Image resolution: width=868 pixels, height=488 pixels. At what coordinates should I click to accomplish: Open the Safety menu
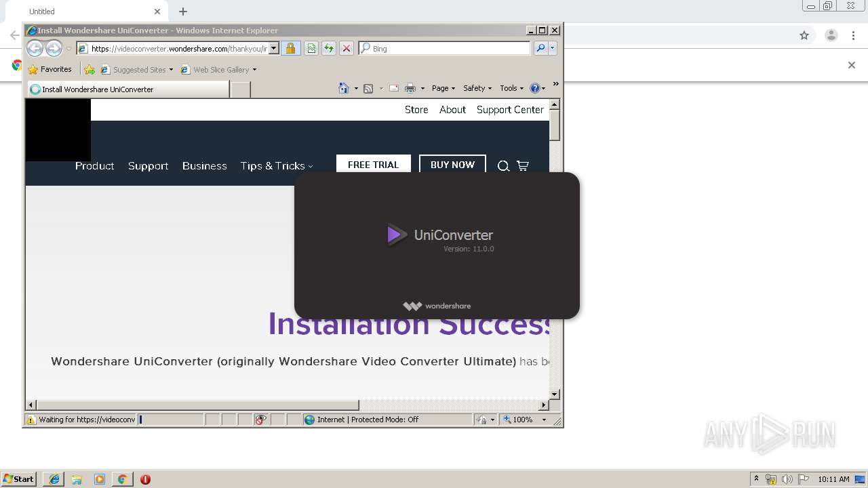click(x=477, y=88)
